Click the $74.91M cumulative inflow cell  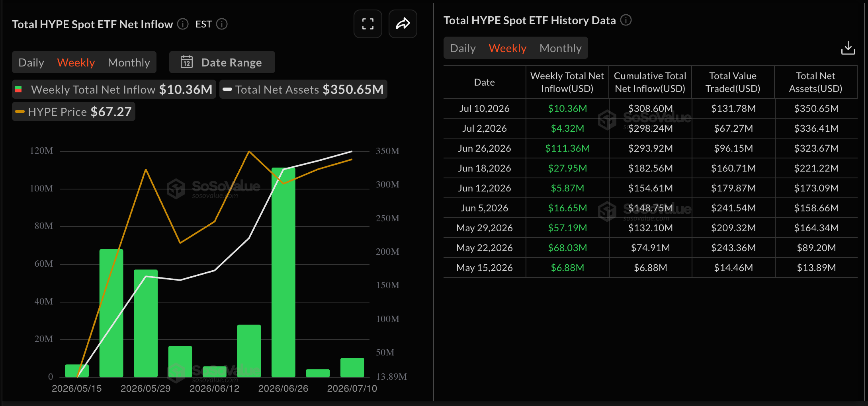point(651,248)
